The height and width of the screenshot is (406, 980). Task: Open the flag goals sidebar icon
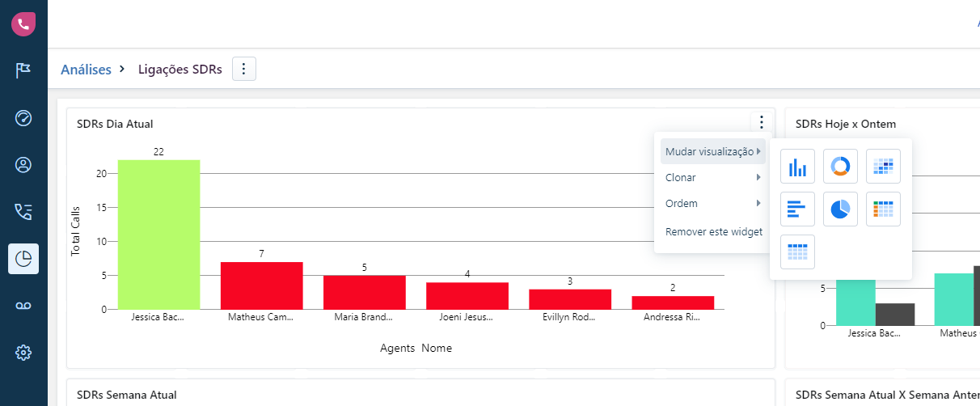click(23, 70)
